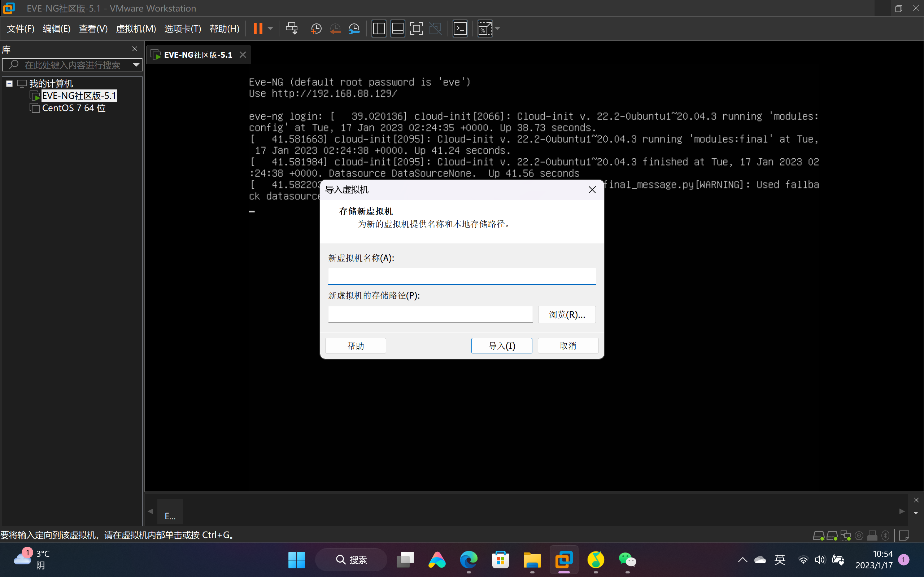Open the snapshot manager icon

tap(354, 28)
